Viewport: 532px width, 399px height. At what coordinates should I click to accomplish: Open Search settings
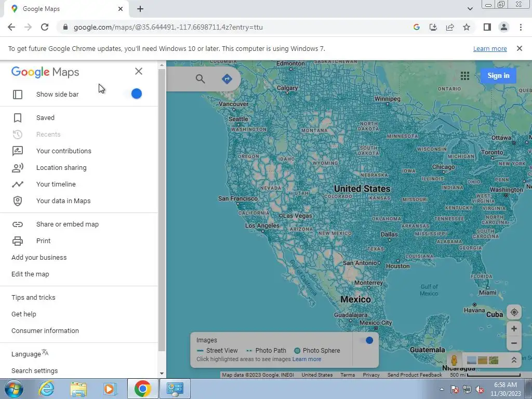point(35,371)
